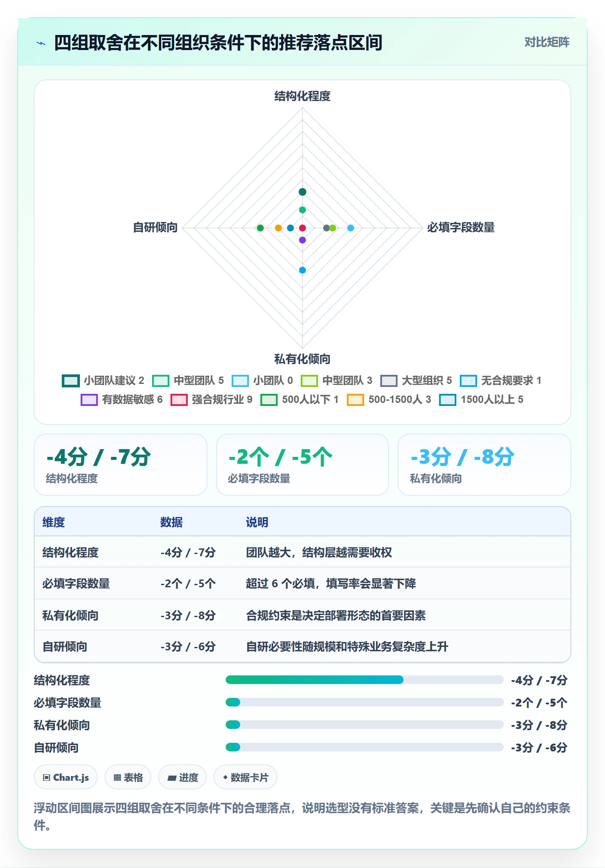The height and width of the screenshot is (868, 605).
Task: Click the 表格 tag chip
Action: [x=128, y=777]
